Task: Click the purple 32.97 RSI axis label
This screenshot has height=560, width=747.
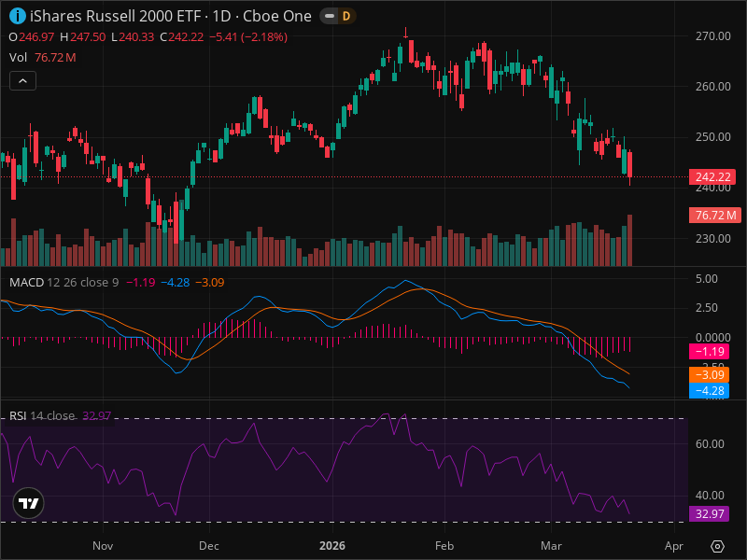Action: [710, 514]
